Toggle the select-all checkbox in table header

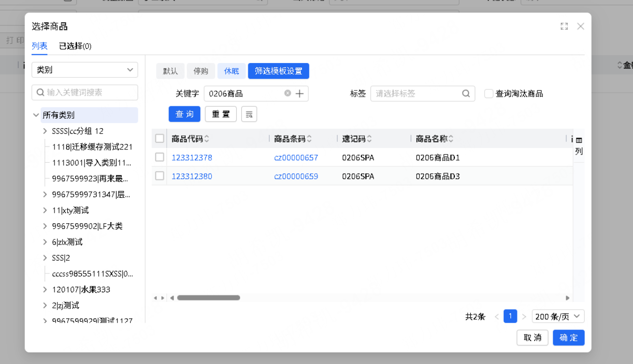pyautogui.click(x=160, y=138)
